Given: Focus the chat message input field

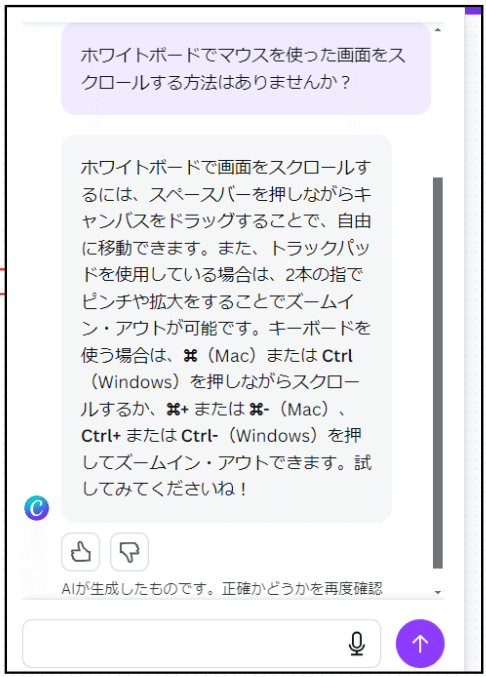Looking at the screenshot, I should (x=202, y=643).
